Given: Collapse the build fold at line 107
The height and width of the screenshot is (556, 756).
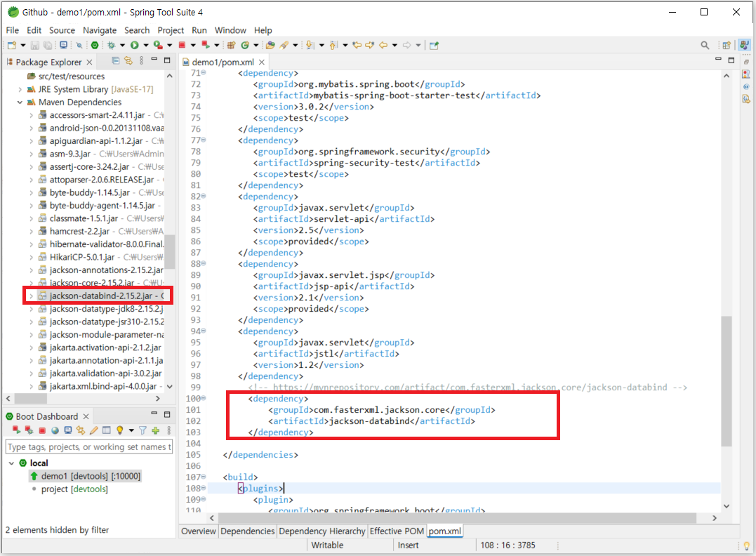Looking at the screenshot, I should click(204, 477).
